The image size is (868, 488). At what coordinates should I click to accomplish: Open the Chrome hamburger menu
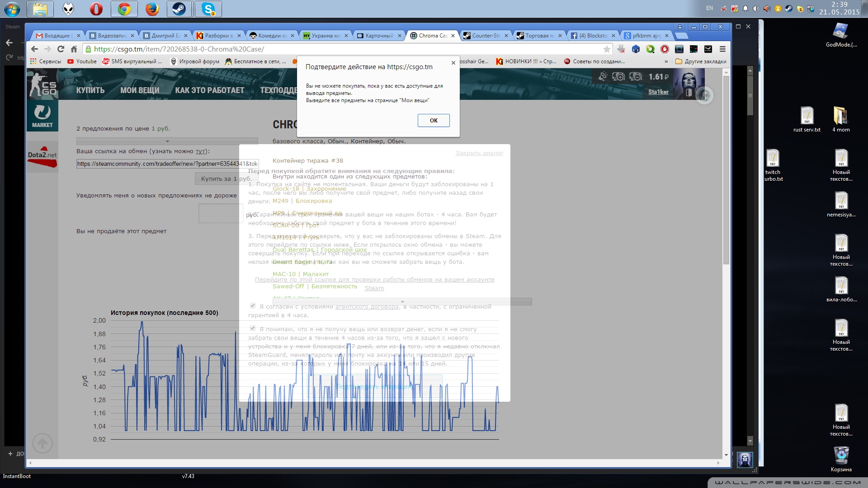[722, 49]
